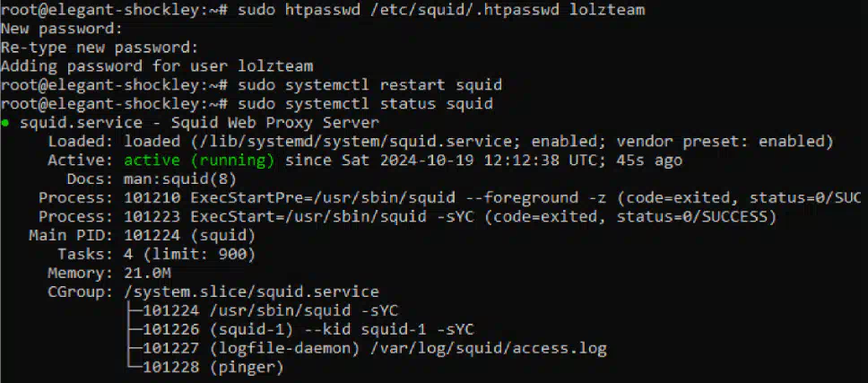Click the 'Re-type new password:' prompt line
The image size is (868, 383).
[100, 48]
